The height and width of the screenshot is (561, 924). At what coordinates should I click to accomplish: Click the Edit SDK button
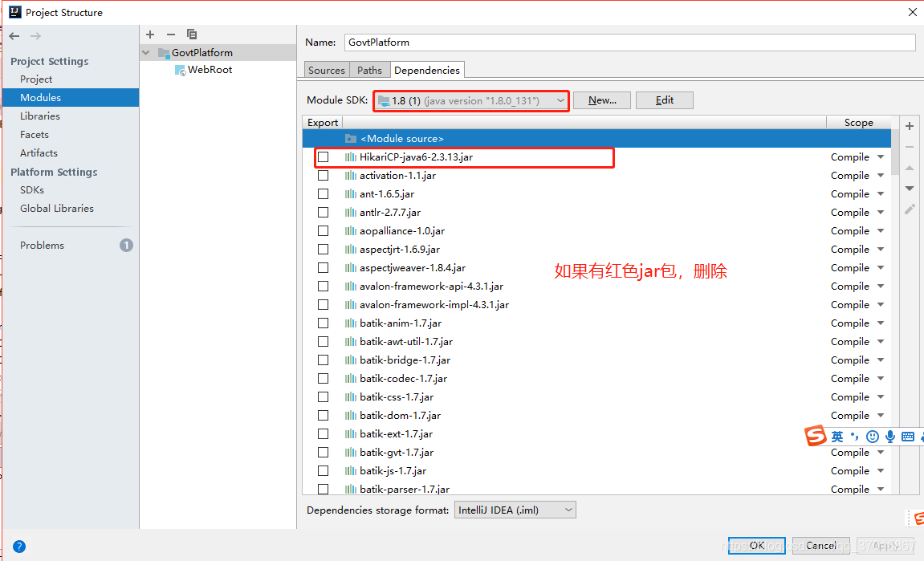click(x=665, y=100)
